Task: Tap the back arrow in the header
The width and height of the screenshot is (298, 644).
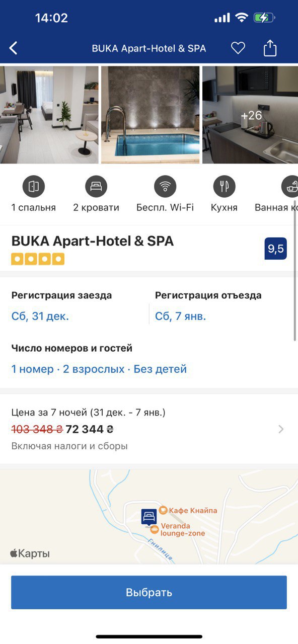Action: click(x=14, y=47)
